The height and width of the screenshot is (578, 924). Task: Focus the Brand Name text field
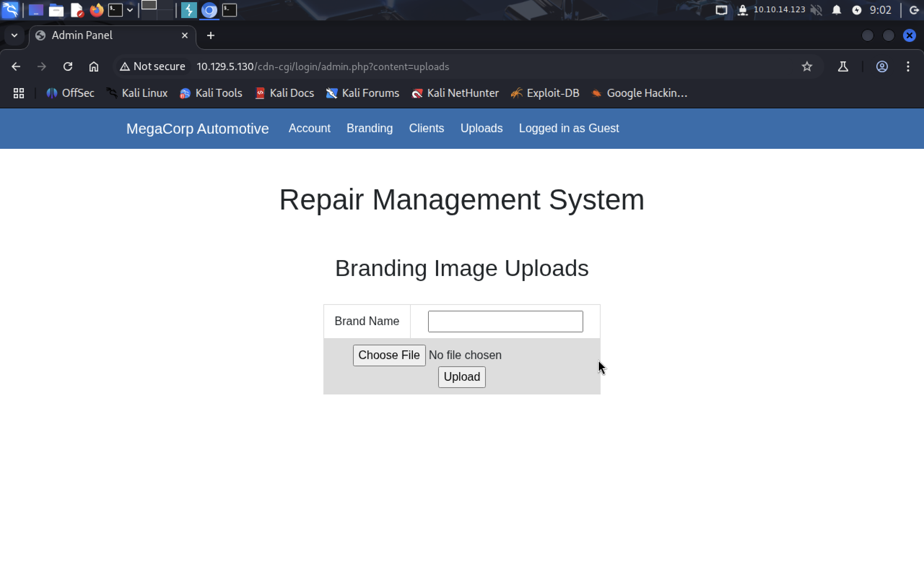[x=506, y=322]
